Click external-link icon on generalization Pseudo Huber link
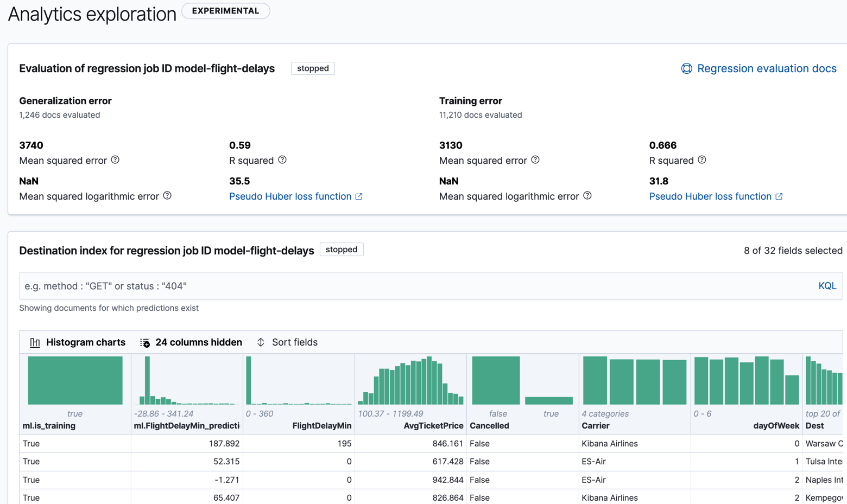Image resolution: width=847 pixels, height=504 pixels. click(358, 196)
